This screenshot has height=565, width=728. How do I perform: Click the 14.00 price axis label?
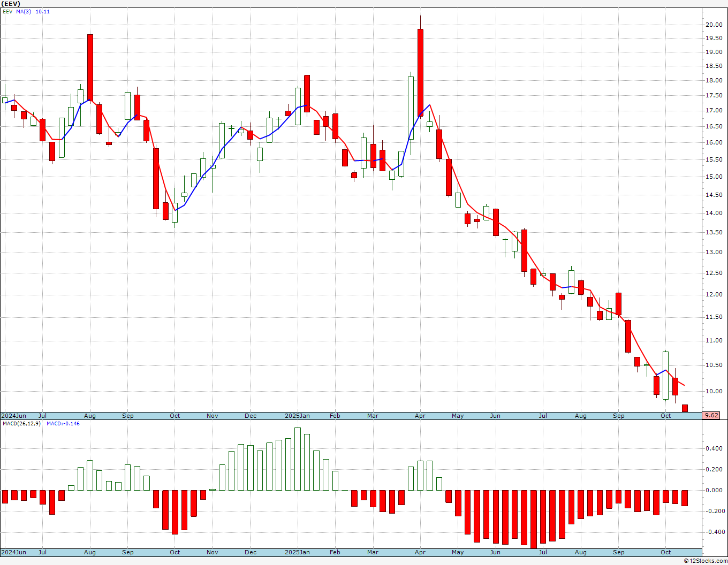click(x=714, y=213)
